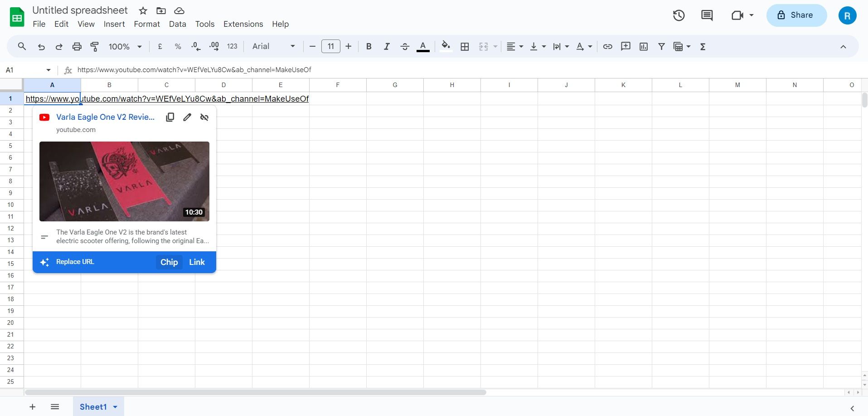Open the Insert menu
This screenshot has width=868, height=416.
pos(114,24)
